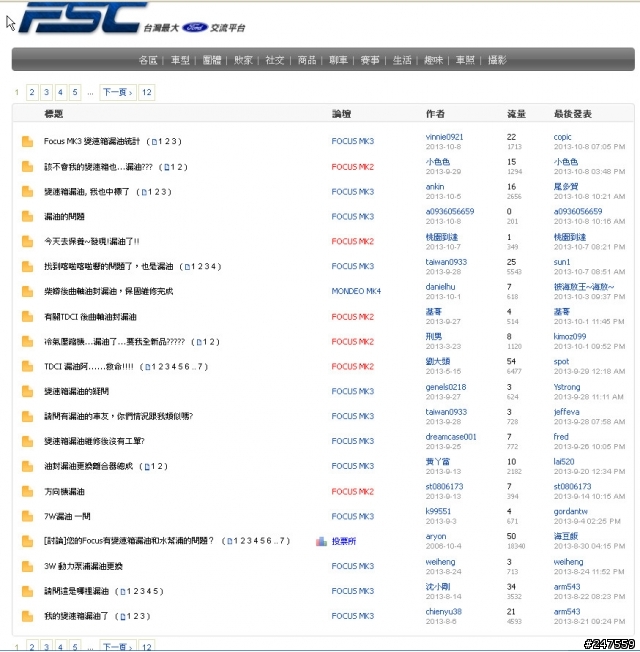Open thread 變速箱漏油, 我也中標了

click(87, 192)
